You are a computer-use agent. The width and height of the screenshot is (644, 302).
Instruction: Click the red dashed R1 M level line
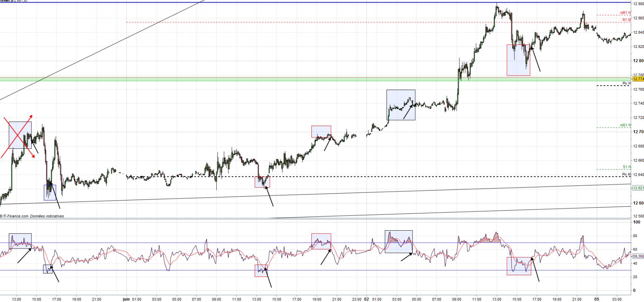[379, 22]
